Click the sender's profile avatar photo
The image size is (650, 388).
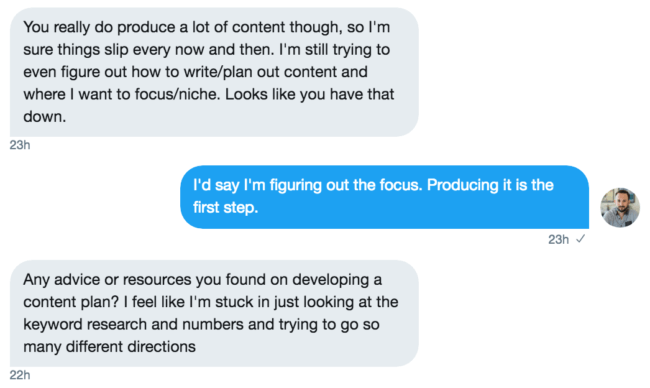(620, 207)
